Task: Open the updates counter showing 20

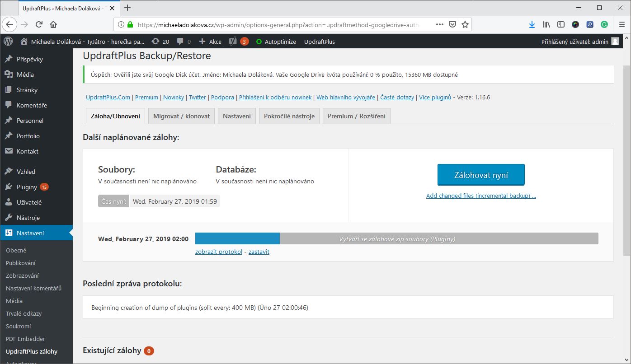Action: click(160, 42)
